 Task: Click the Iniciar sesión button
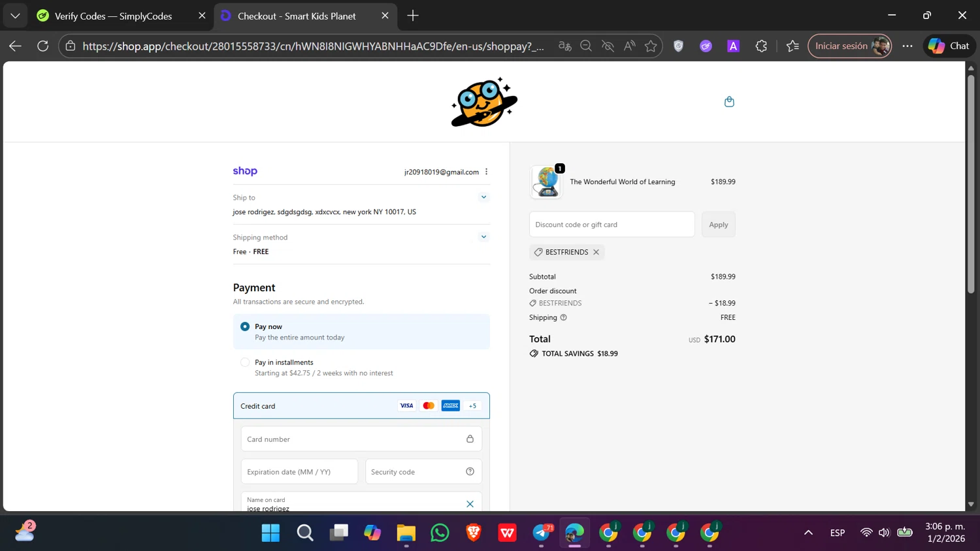[x=849, y=46]
